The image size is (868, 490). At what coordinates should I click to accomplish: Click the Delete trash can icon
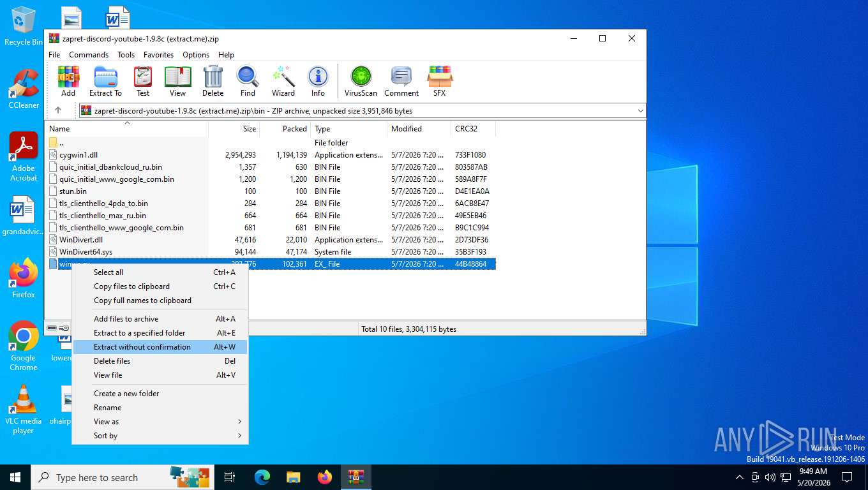pyautogui.click(x=213, y=81)
